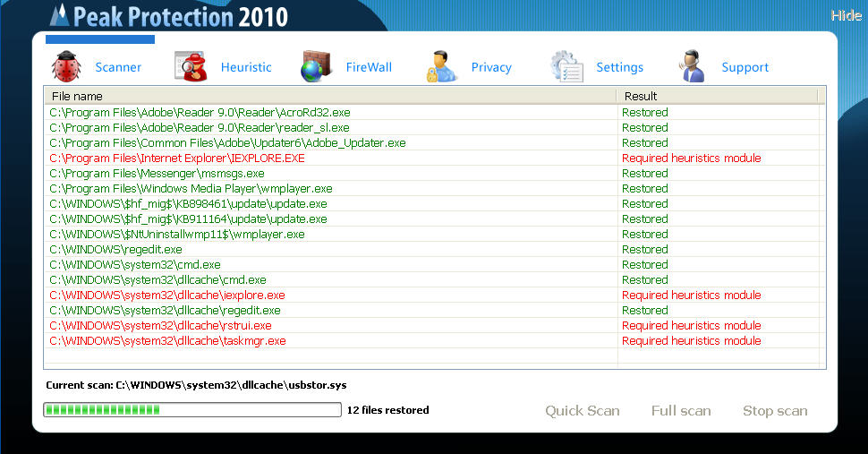Click the Hide link

point(846,15)
